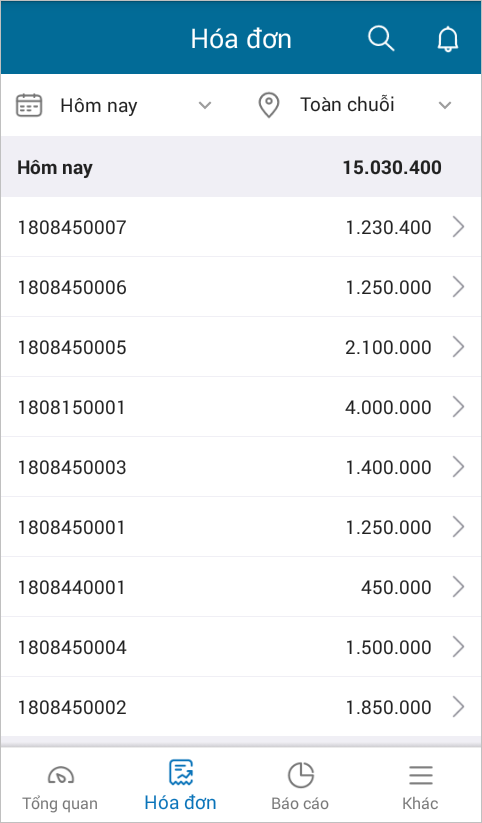Open the Tổng quan gauge icon
This screenshot has width=482, height=823.
point(60,775)
